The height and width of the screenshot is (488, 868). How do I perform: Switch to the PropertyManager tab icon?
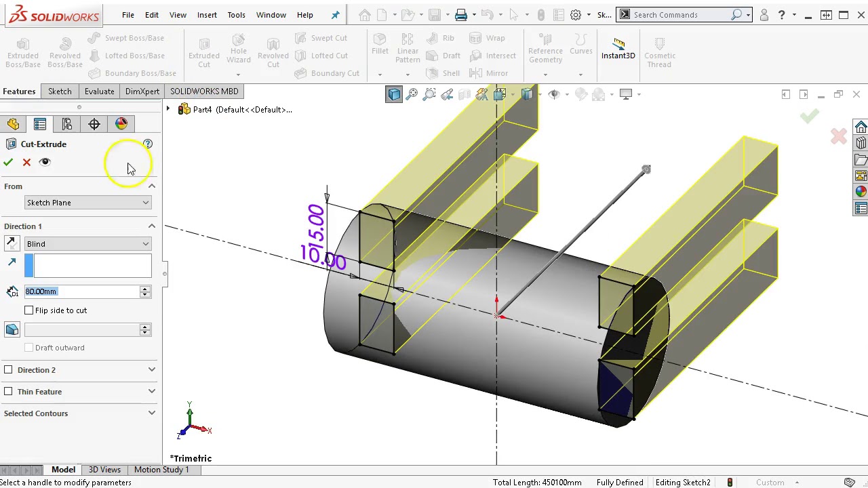40,124
